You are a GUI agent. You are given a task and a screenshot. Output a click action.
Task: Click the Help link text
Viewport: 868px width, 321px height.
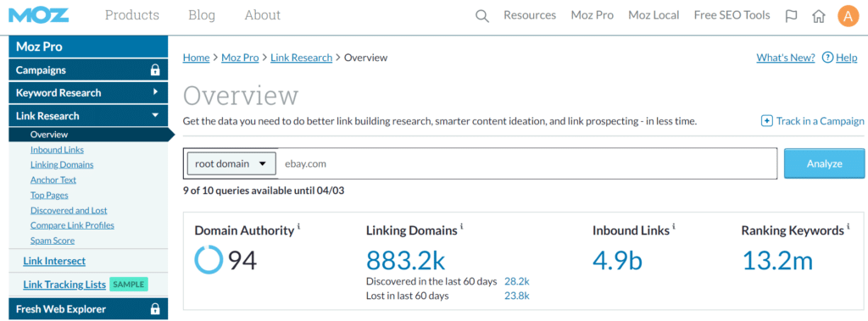click(847, 58)
